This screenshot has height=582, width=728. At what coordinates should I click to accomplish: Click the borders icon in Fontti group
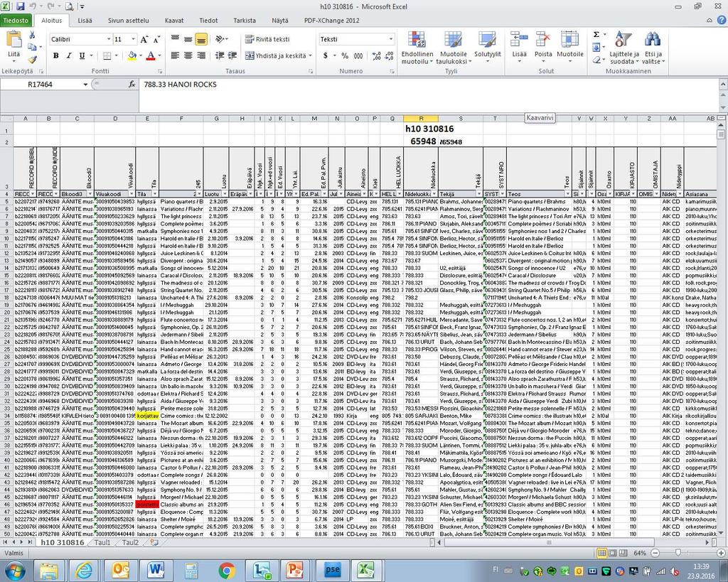click(107, 55)
